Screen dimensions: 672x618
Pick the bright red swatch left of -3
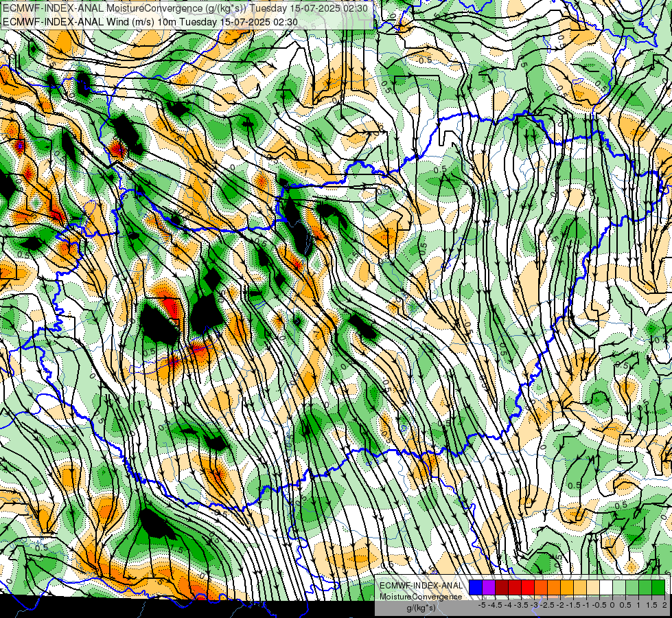pos(528,587)
